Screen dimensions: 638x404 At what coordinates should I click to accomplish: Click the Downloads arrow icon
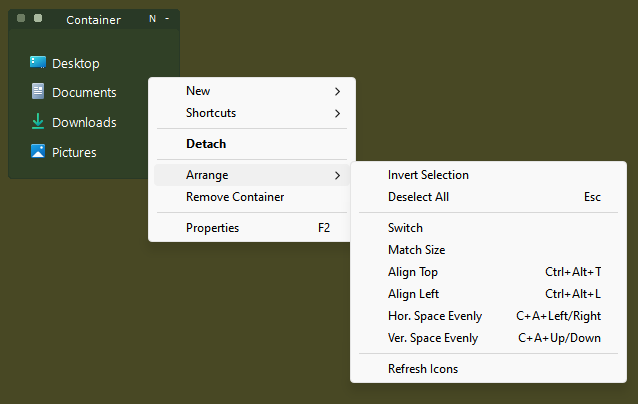click(x=38, y=122)
